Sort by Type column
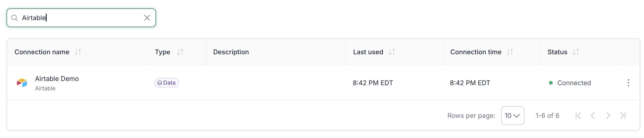This screenshot has height=138, width=644. [x=180, y=52]
